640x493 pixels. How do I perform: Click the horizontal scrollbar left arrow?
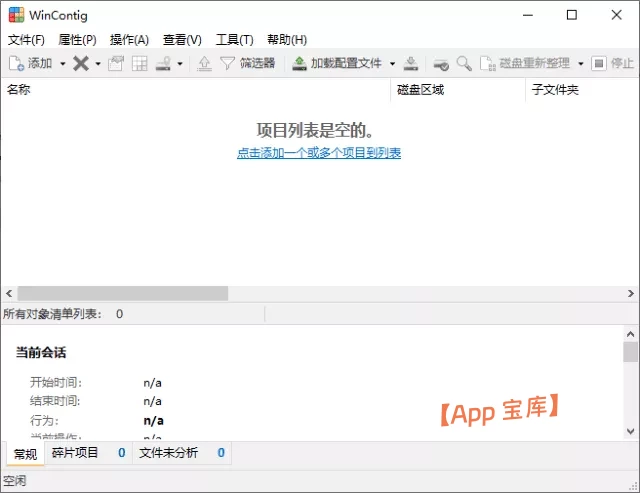pos(9,293)
